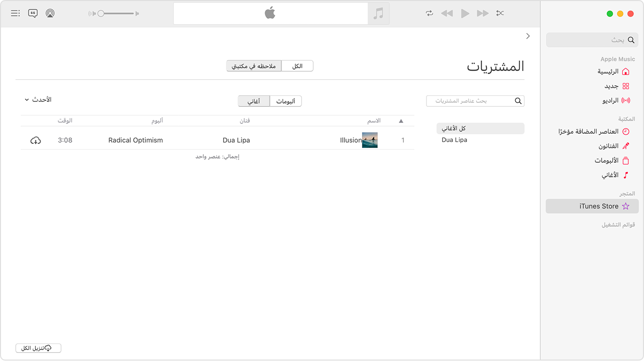
Task: Click the بحث عناصر المشتريات search field
Action: point(475,101)
